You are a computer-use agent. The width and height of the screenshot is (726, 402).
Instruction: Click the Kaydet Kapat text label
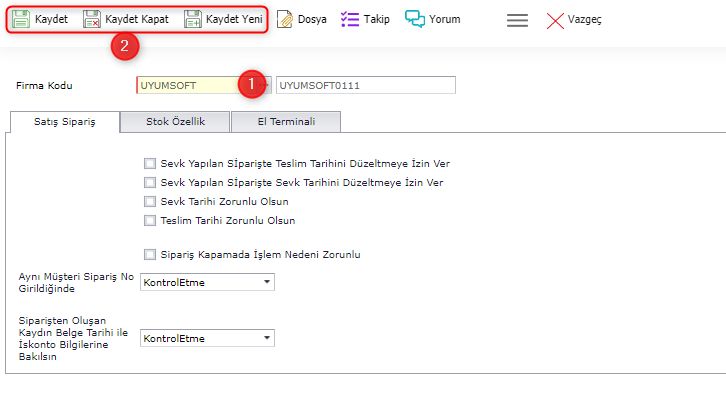(x=137, y=19)
